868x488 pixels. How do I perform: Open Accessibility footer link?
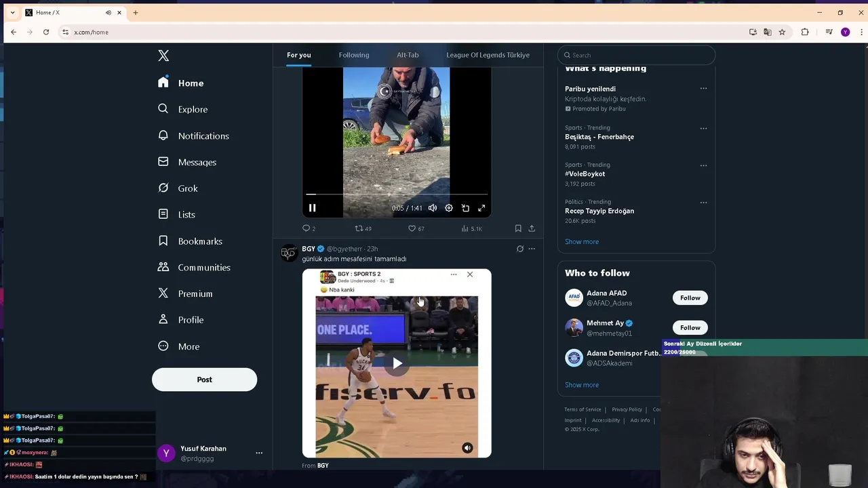606,420
